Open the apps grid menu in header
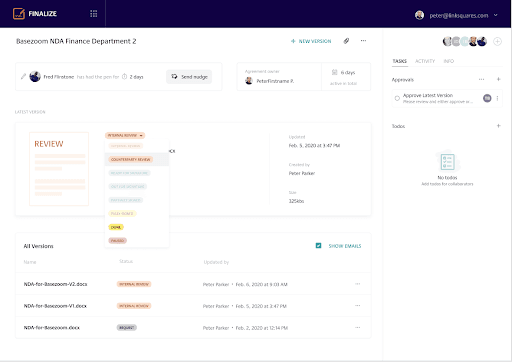This screenshot has width=512, height=362. (x=94, y=14)
